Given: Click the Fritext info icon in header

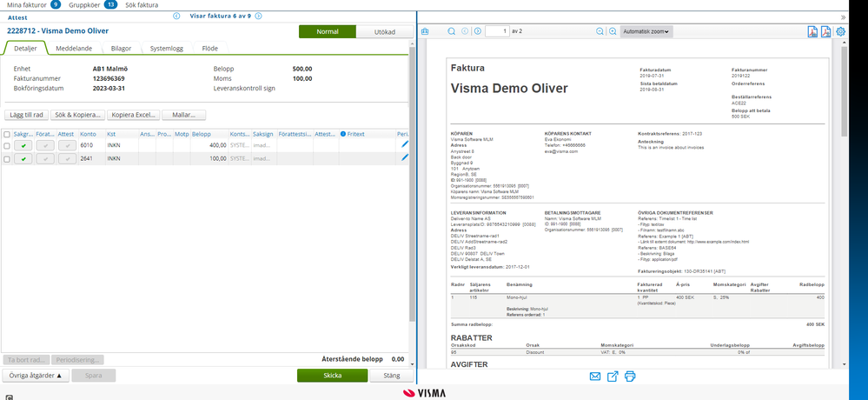Looking at the screenshot, I should [343, 134].
